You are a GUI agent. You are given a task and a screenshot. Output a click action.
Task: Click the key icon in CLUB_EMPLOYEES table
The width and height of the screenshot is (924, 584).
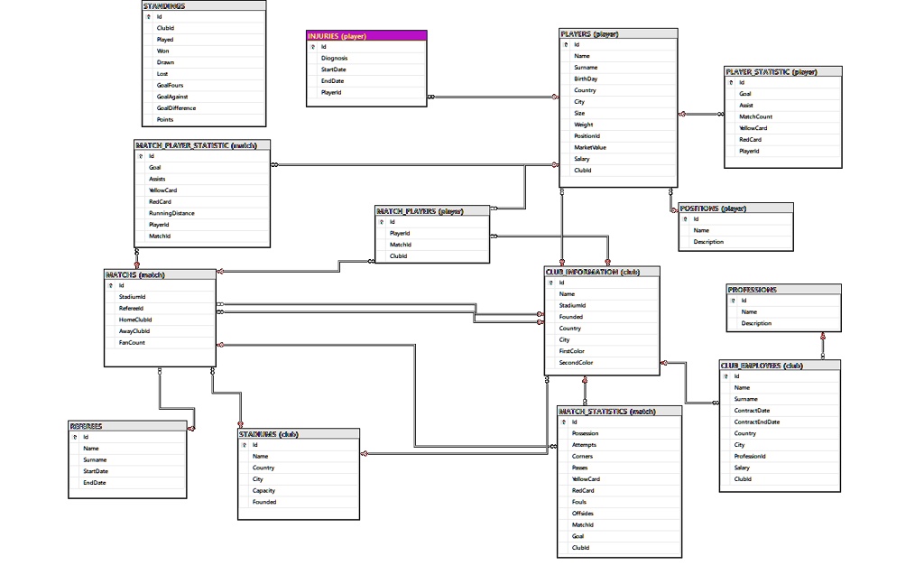click(726, 376)
